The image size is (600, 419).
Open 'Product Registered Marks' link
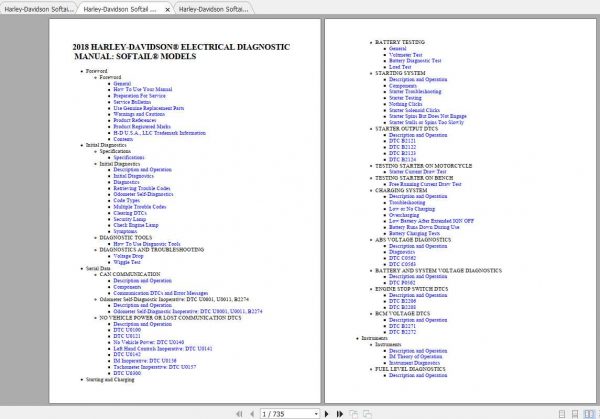(142, 126)
